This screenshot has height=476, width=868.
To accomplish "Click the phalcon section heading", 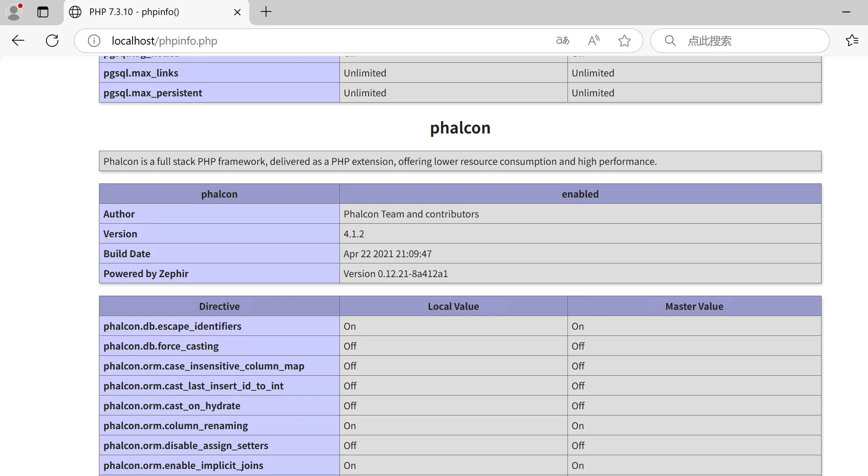I will tap(460, 128).
